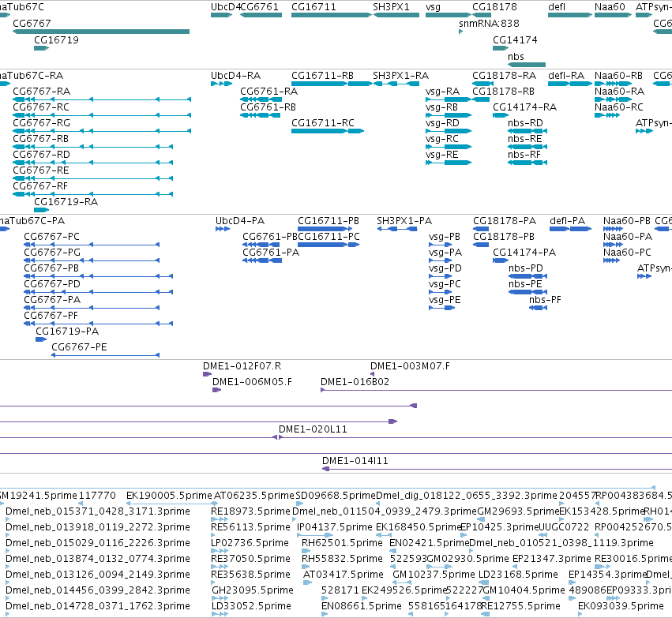Select transcript CG6767-RG
The height and width of the screenshot is (618, 672).
[x=102, y=131]
